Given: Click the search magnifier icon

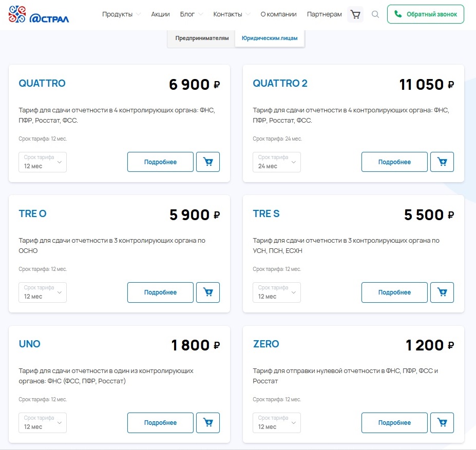Looking at the screenshot, I should 375,14.
